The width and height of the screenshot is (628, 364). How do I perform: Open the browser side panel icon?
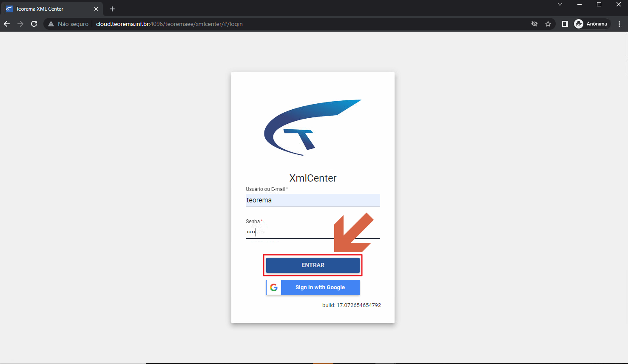565,24
